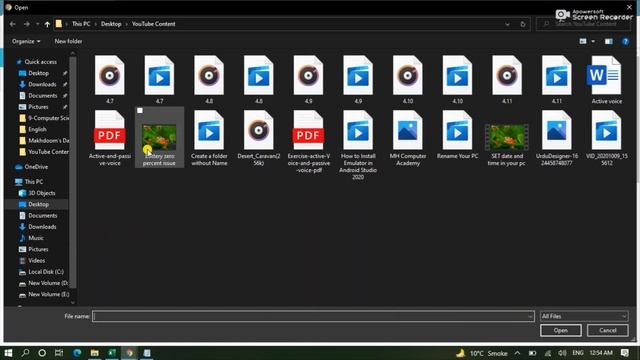Select the 4.11 video file

point(557,76)
